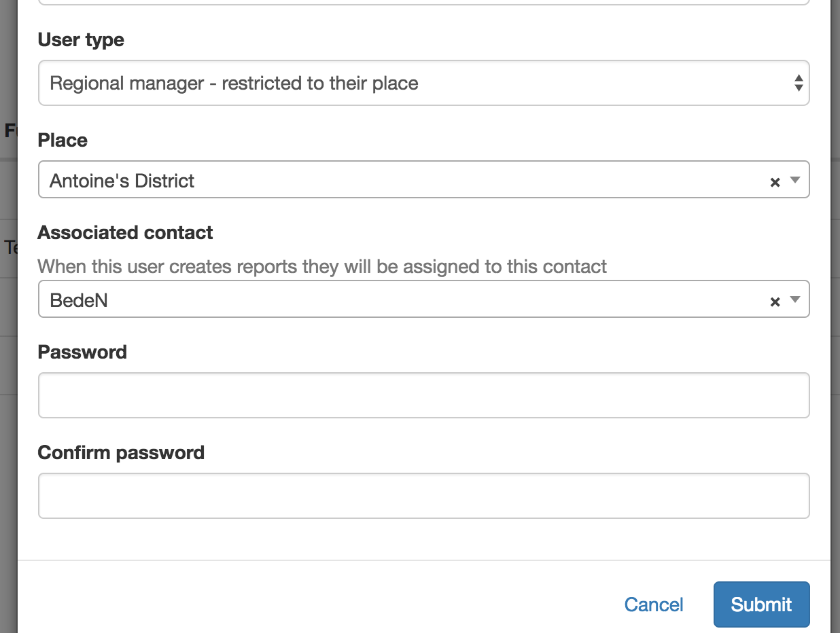Click the Password label
This screenshot has height=633, width=840.
82,352
